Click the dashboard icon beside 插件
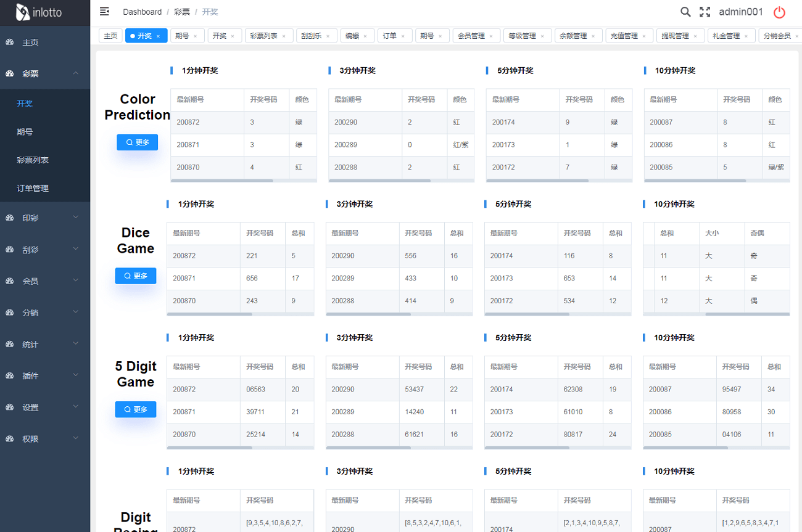 pyautogui.click(x=10, y=375)
